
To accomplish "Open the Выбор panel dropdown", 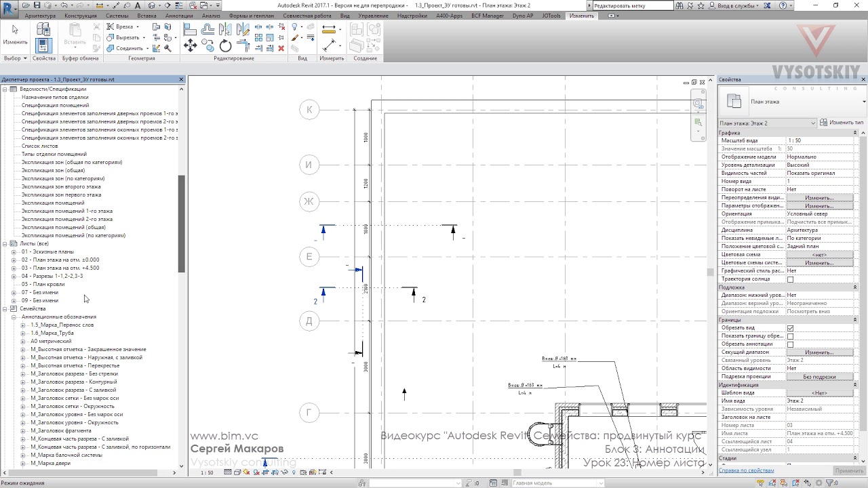I will pos(15,58).
